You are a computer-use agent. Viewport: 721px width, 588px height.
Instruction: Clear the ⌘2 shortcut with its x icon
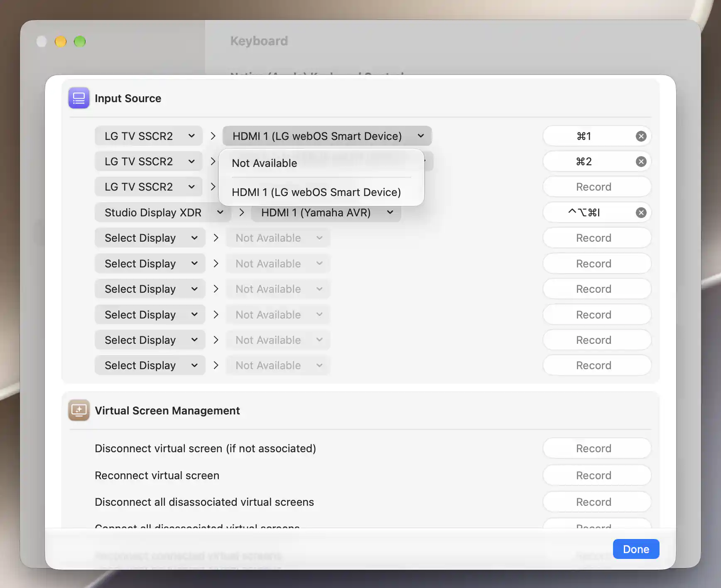click(641, 162)
